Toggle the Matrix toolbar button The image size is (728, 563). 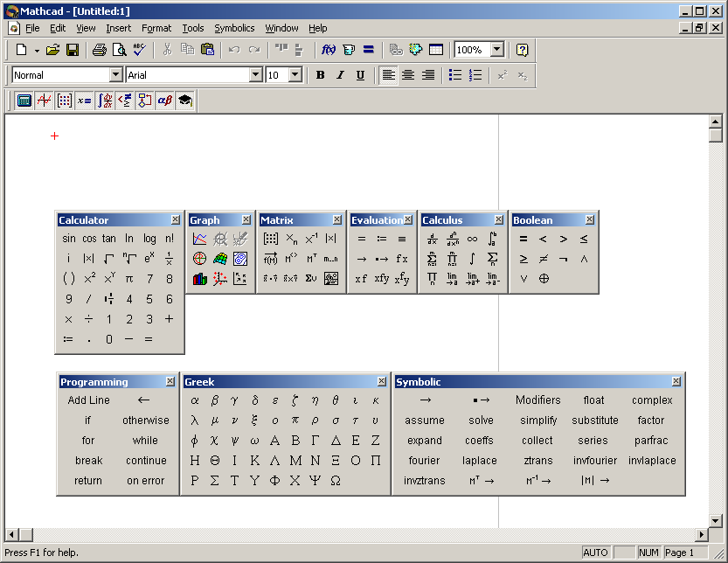[x=65, y=101]
